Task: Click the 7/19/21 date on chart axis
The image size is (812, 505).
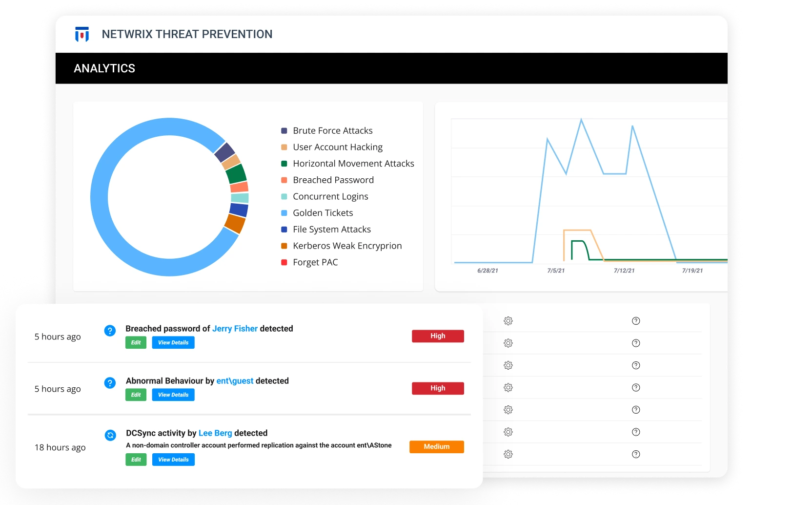Action: click(692, 271)
